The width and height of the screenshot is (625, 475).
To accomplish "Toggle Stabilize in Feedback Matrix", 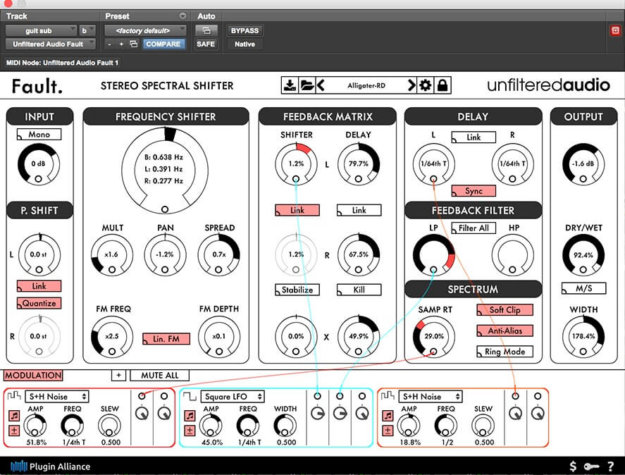I will 297,290.
